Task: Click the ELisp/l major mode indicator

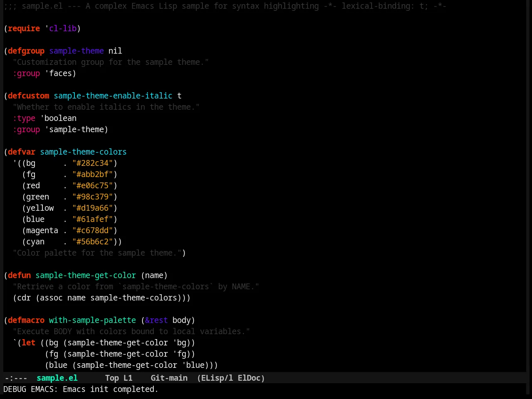Action: [217, 378]
